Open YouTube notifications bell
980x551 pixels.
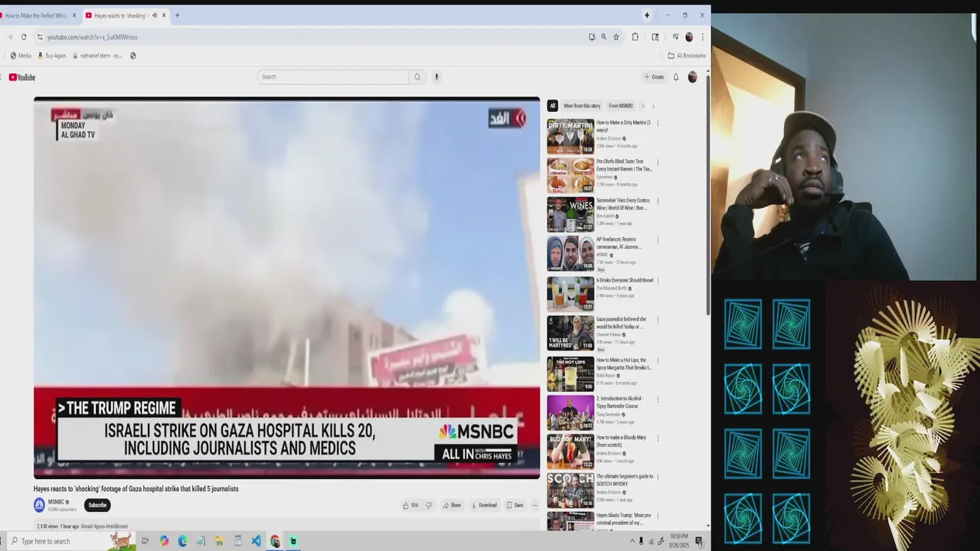point(676,77)
